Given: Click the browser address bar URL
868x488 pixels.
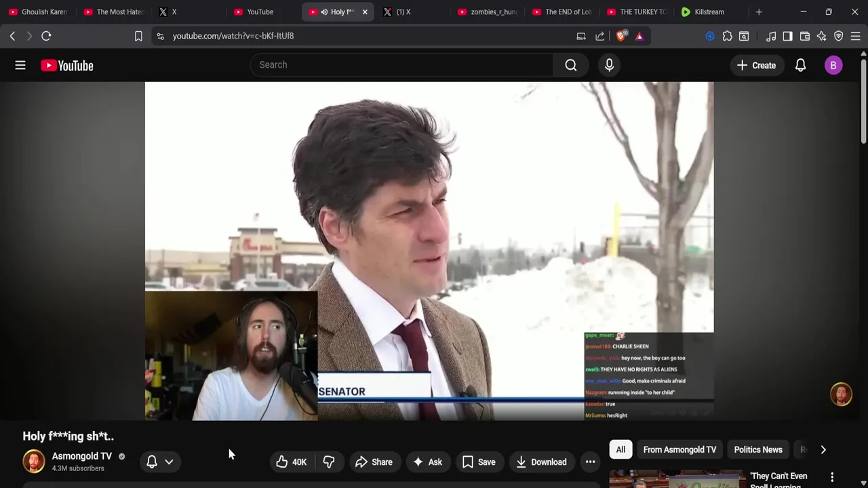Looking at the screenshot, I should (x=233, y=36).
